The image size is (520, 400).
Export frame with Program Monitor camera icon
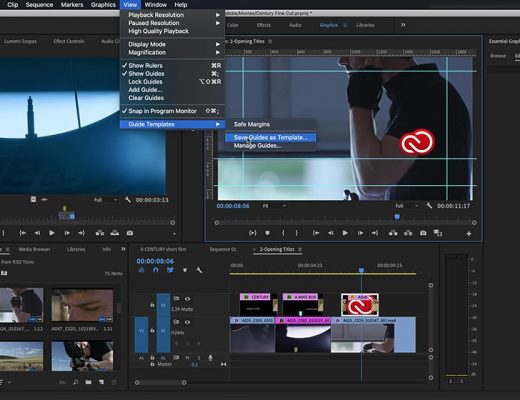coord(423,233)
